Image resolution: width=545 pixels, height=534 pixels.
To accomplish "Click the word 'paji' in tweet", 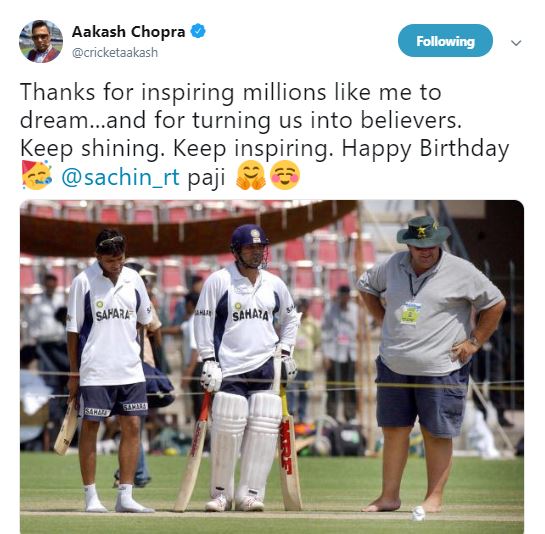I will pos(206,179).
